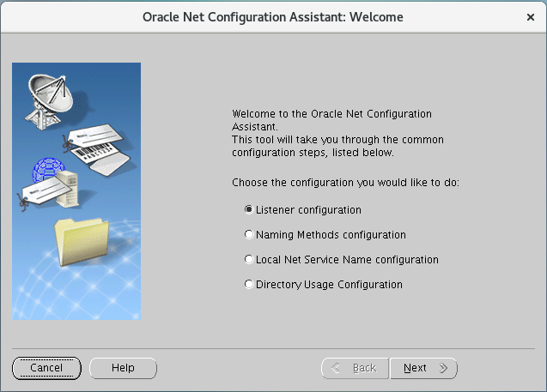Image resolution: width=547 pixels, height=392 pixels.
Task: Click the Cancel button
Action: click(x=46, y=368)
